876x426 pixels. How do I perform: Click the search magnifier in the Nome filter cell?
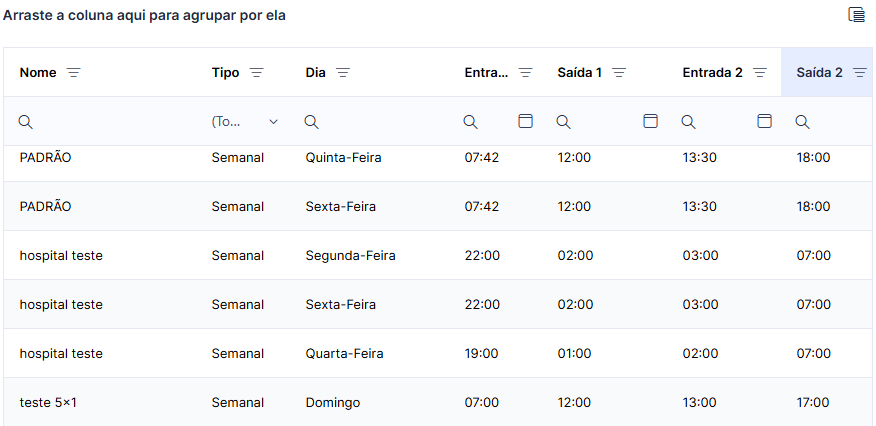point(26,122)
